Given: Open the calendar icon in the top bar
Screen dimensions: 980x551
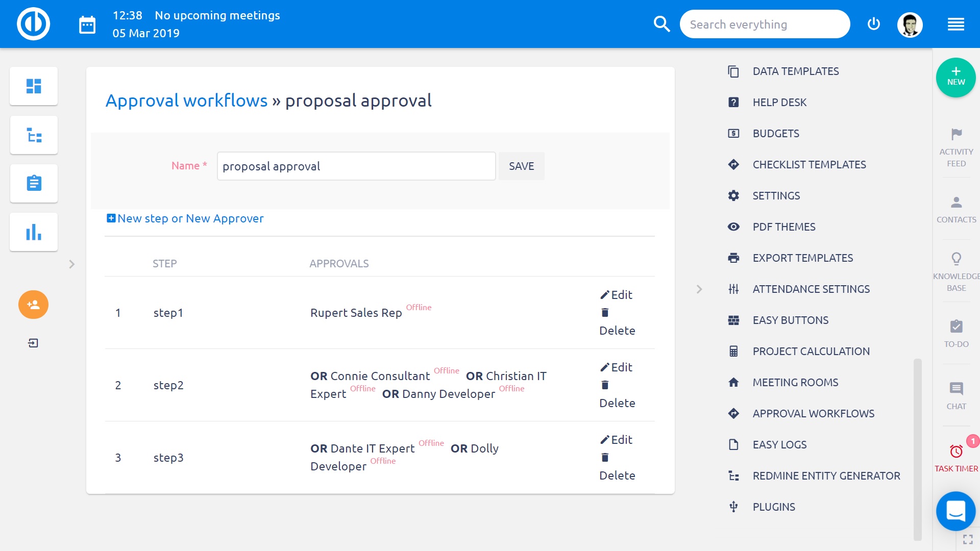Looking at the screenshot, I should pos(87,24).
